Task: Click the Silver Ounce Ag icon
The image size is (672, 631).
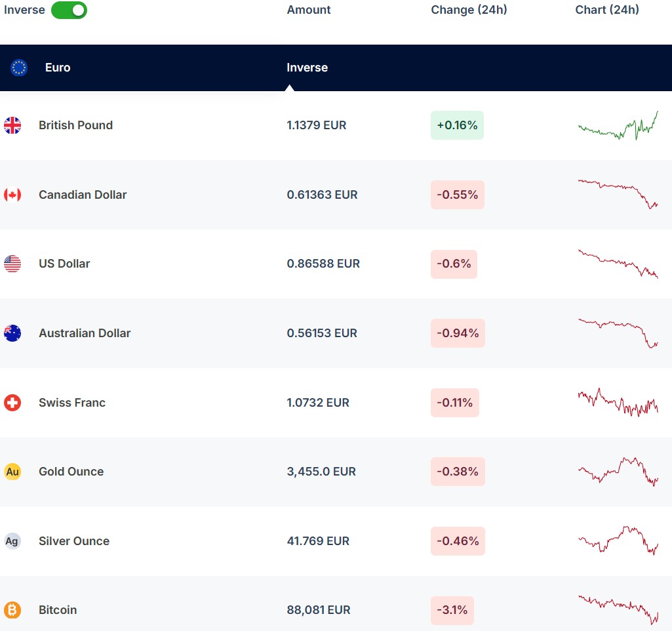Action: 12,541
